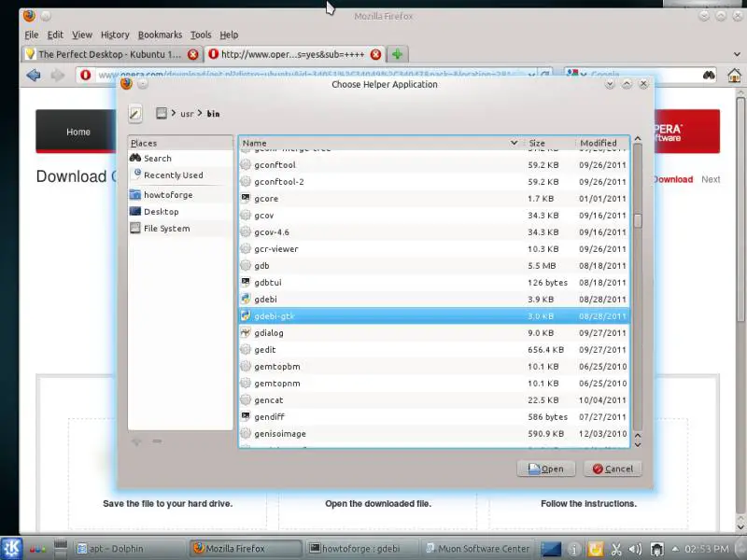Click the Open button in helper dialog
The height and width of the screenshot is (560, 747).
tap(546, 469)
